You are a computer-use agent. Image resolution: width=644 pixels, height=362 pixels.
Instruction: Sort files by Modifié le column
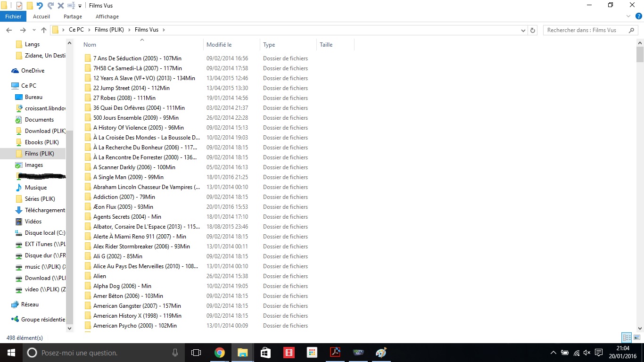click(x=219, y=45)
